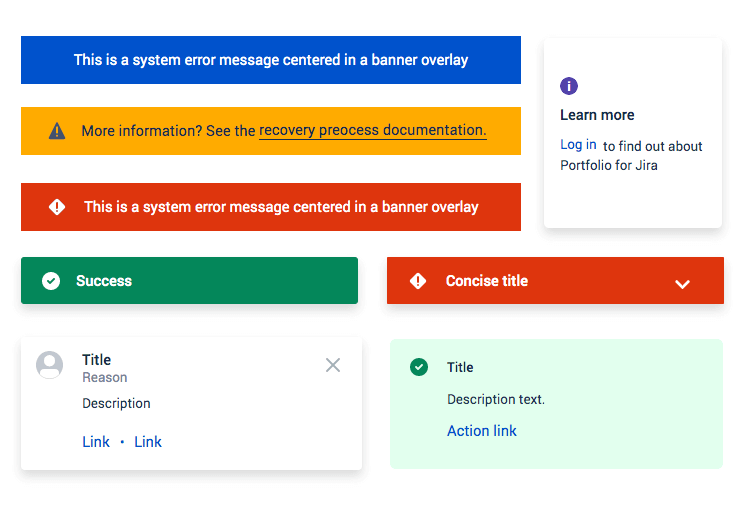Click the Description text in notification

click(x=116, y=403)
